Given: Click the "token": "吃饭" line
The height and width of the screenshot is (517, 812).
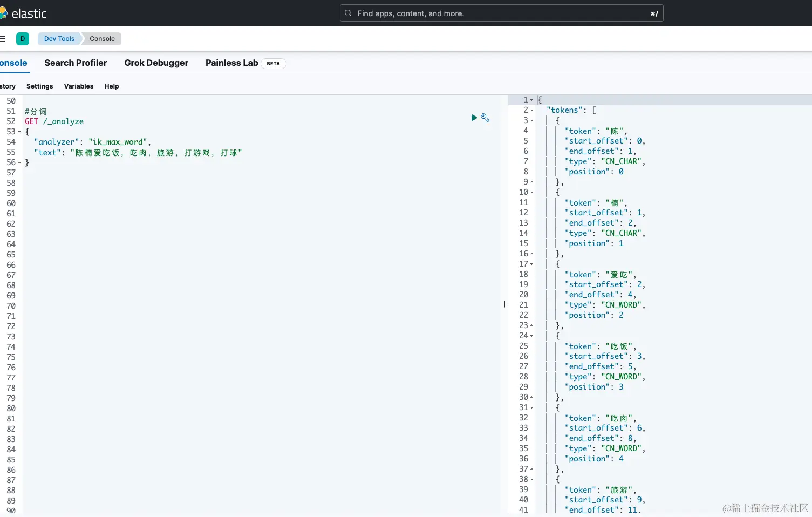Looking at the screenshot, I should point(601,346).
